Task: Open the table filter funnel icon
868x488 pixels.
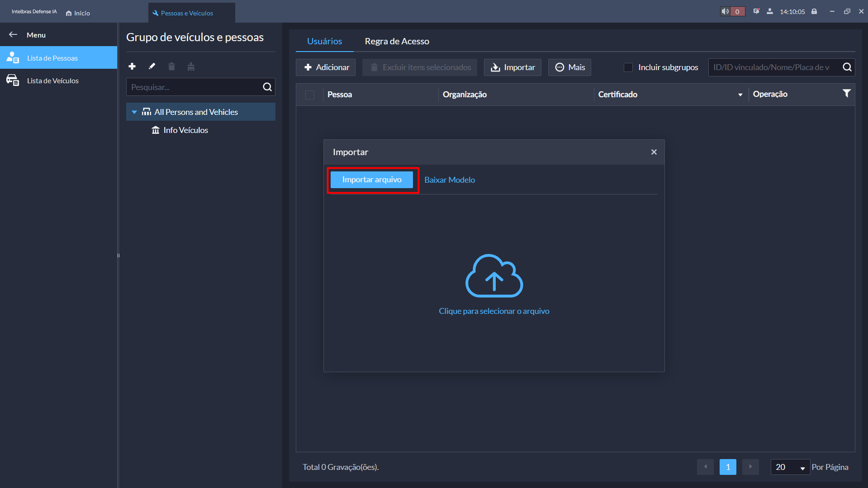Action: (846, 94)
